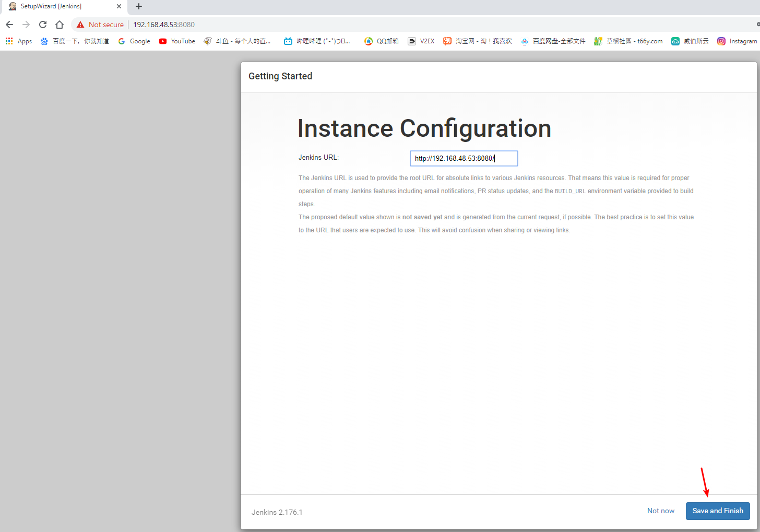Click the BUILD_URL variable text
This screenshot has height=532, width=760.
click(570, 191)
